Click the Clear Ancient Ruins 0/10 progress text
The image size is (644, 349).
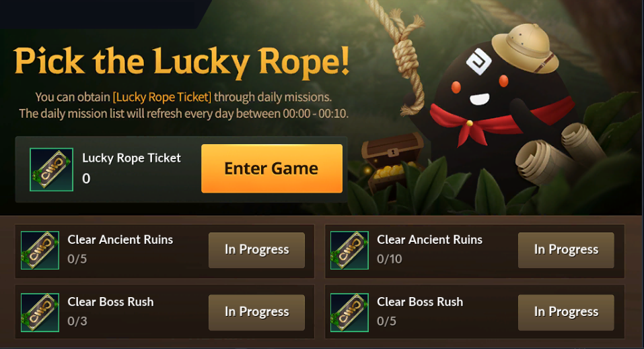tap(390, 259)
